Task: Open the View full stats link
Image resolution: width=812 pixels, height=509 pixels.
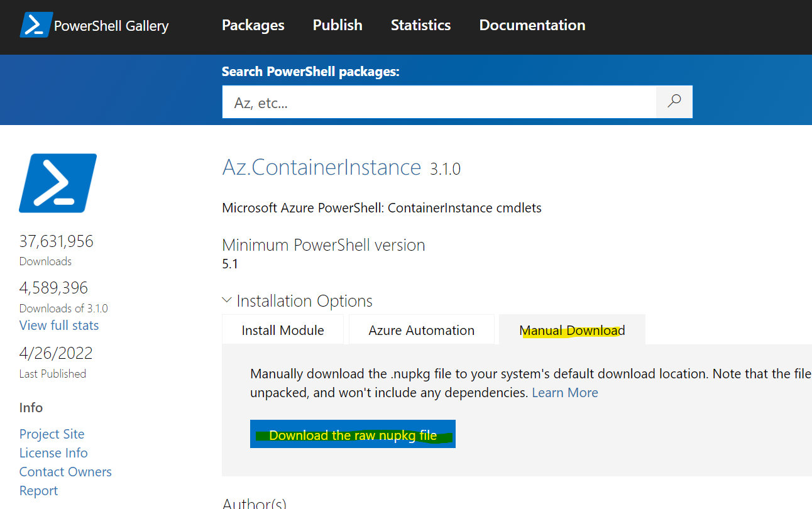Action: coord(59,326)
